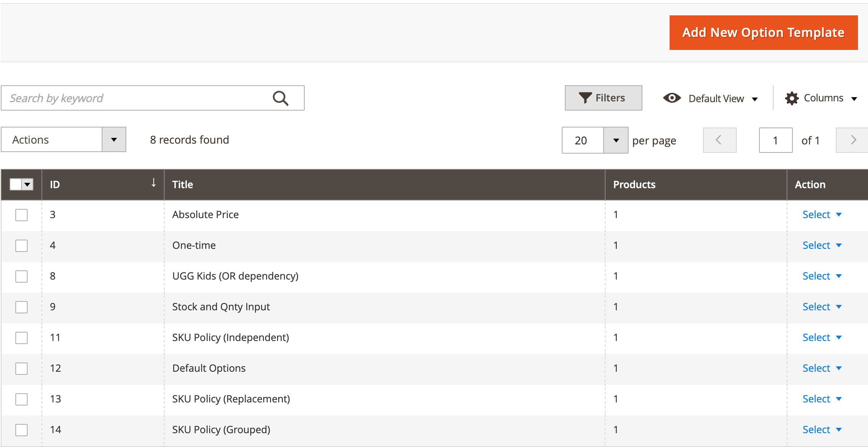
Task: Go to previous page arrow
Action: tap(719, 140)
